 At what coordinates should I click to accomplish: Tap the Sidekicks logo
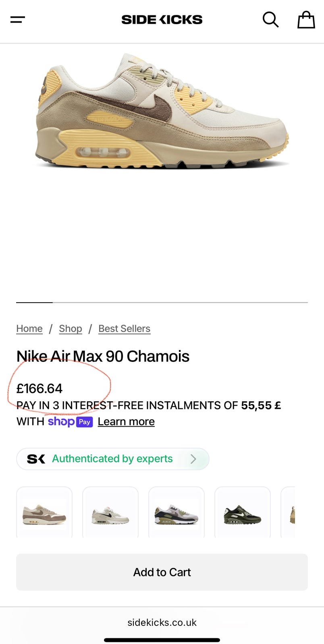coord(162,19)
